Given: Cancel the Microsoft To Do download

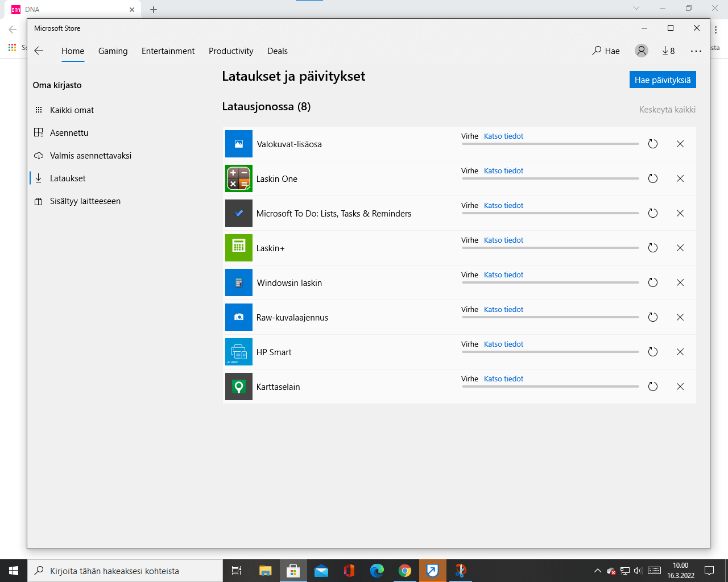Looking at the screenshot, I should (680, 213).
